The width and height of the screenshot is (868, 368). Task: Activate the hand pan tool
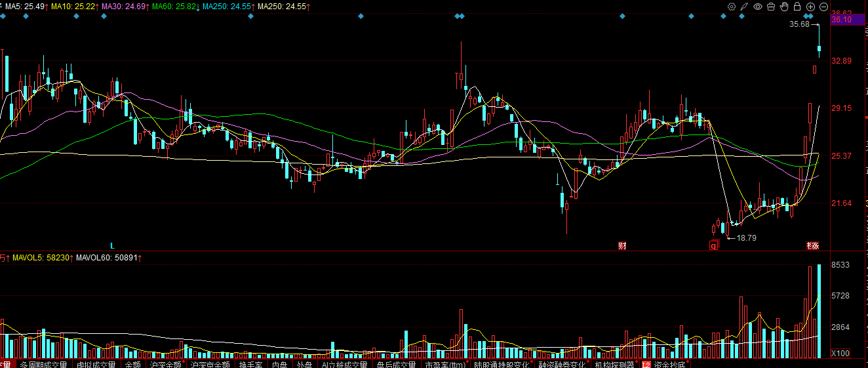coord(783,6)
